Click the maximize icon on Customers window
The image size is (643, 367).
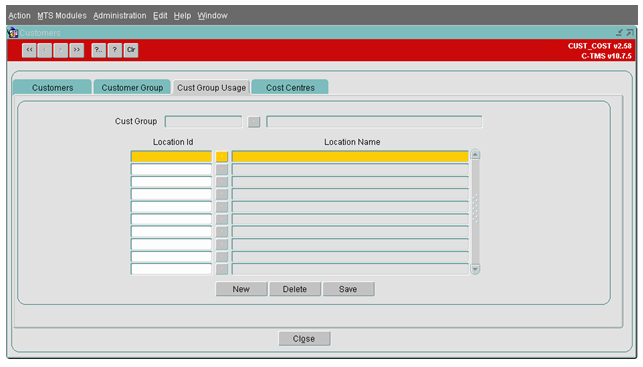pos(630,32)
